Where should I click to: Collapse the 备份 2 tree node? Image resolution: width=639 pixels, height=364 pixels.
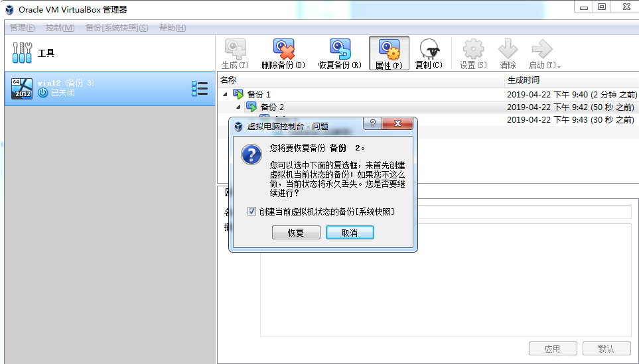click(x=238, y=107)
